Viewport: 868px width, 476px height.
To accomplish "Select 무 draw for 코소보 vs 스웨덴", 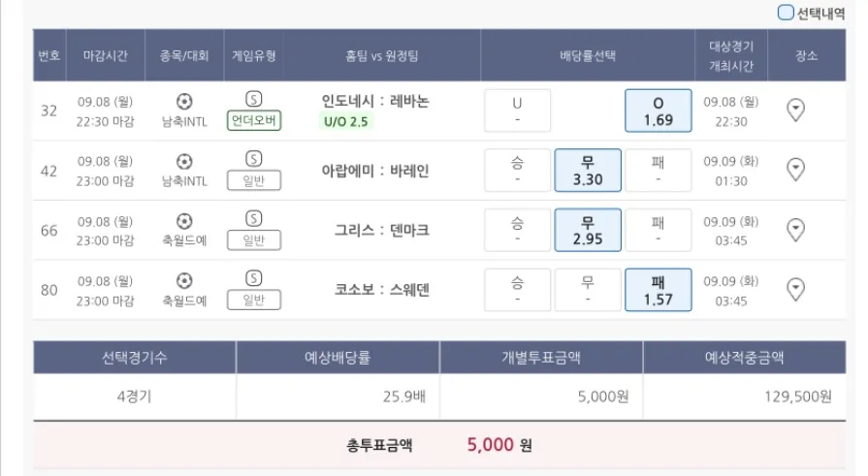I will tap(587, 289).
